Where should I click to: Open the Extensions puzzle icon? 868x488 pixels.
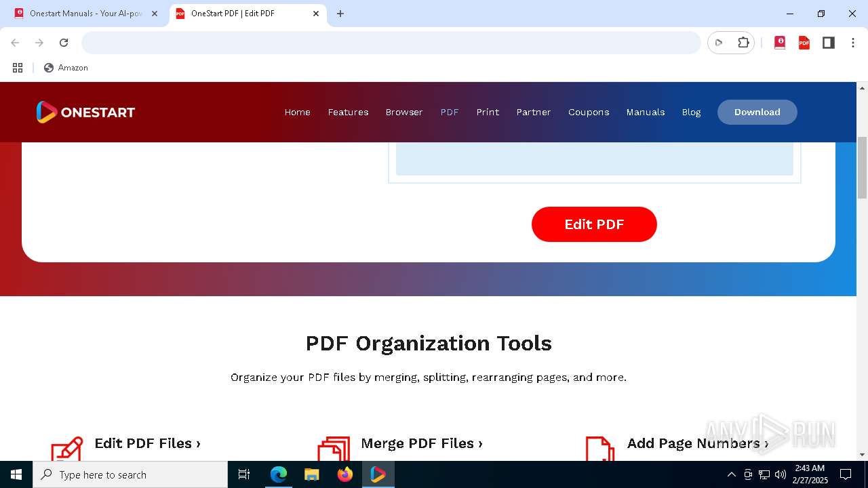tap(743, 43)
